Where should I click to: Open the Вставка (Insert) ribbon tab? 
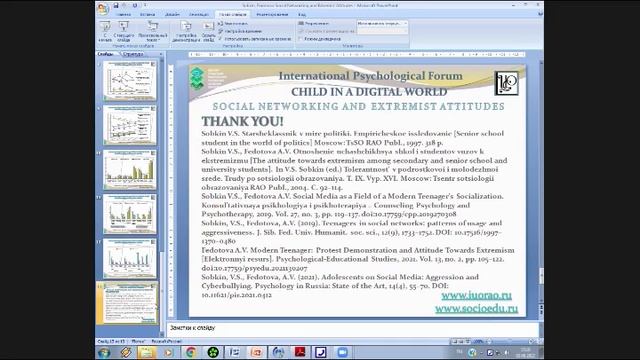click(147, 14)
